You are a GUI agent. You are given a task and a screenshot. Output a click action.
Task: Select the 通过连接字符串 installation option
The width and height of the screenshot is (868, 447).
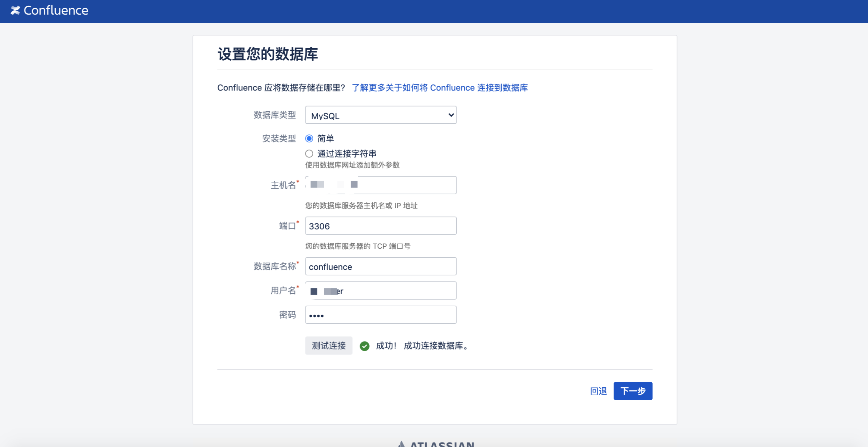click(309, 153)
